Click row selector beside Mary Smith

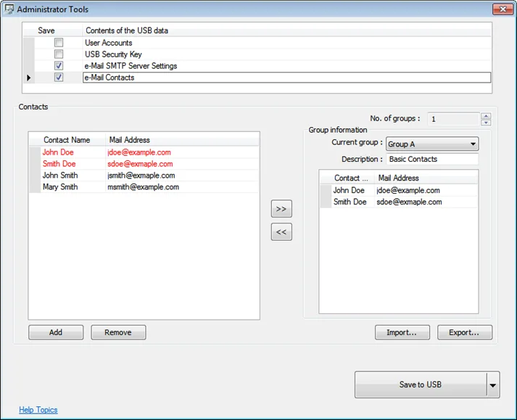coord(35,186)
